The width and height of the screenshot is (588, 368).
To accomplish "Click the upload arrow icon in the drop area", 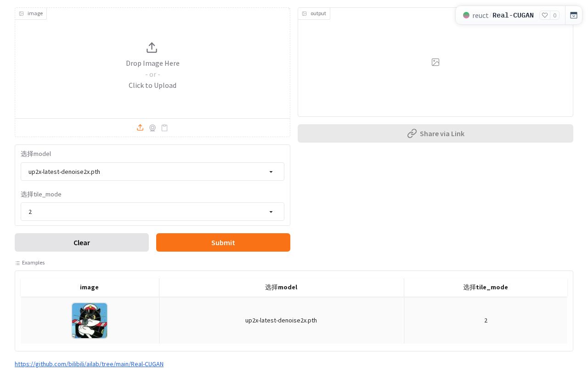I will (x=152, y=48).
